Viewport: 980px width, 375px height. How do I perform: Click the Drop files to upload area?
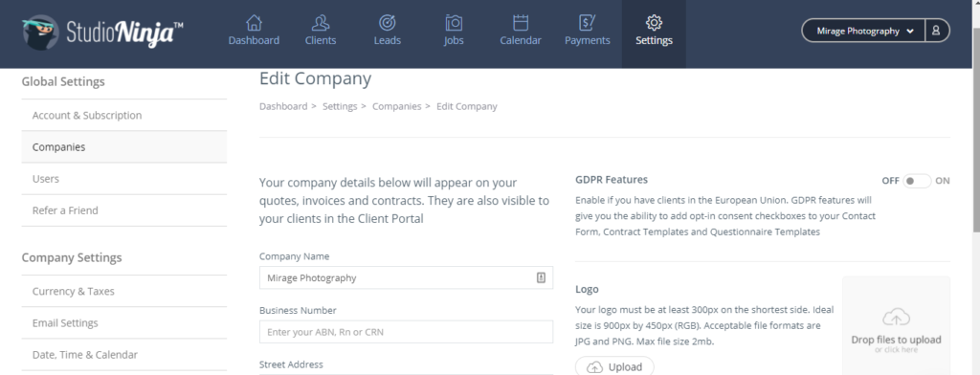pyautogui.click(x=896, y=326)
